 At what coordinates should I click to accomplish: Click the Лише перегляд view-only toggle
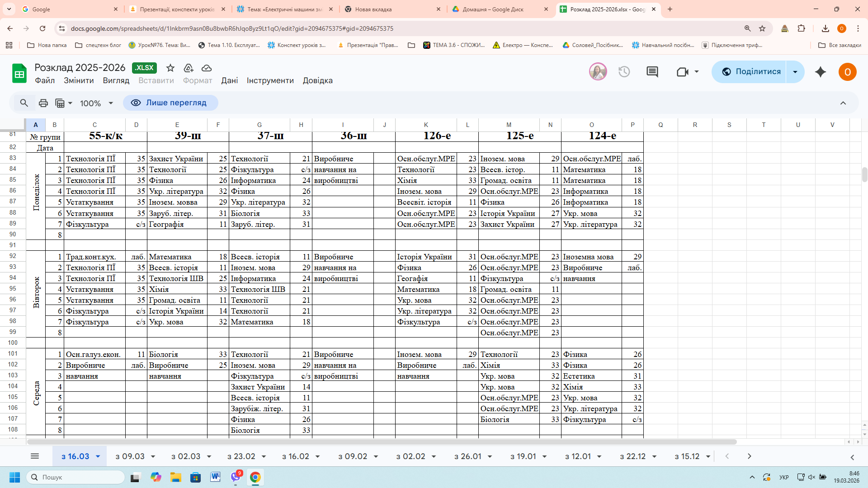170,103
